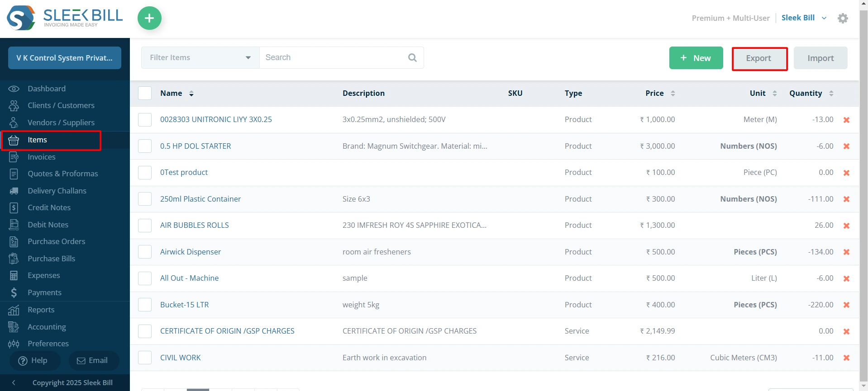
Task: Click the Preferences sliders icon
Action: tap(14, 344)
